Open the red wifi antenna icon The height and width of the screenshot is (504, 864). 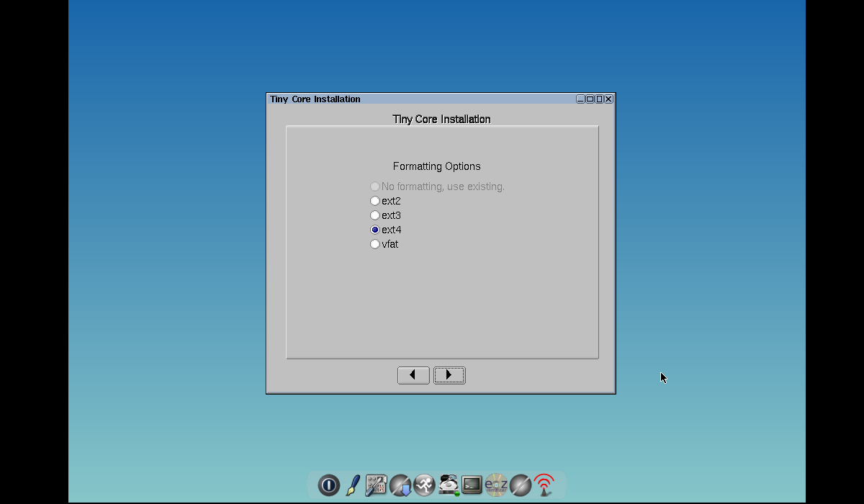[x=544, y=485]
